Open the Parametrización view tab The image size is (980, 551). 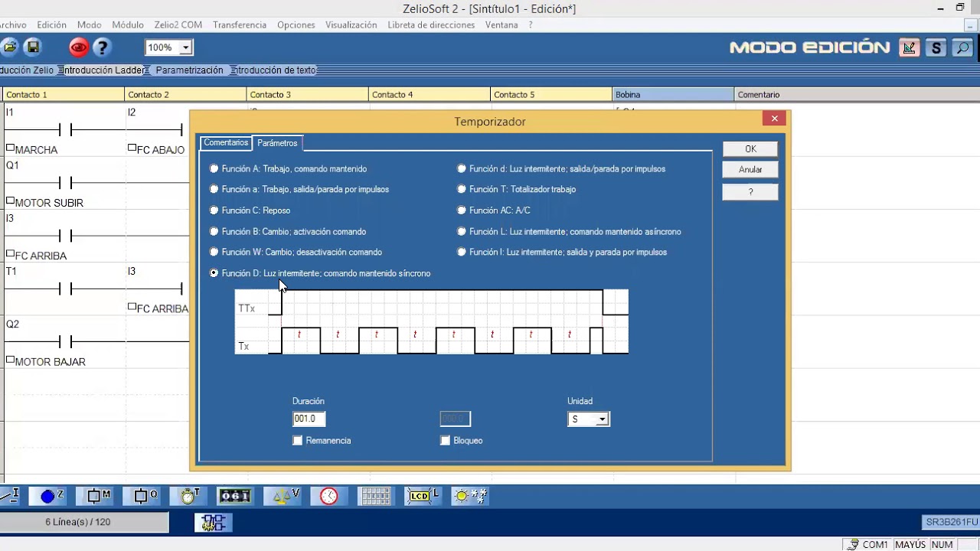(189, 70)
